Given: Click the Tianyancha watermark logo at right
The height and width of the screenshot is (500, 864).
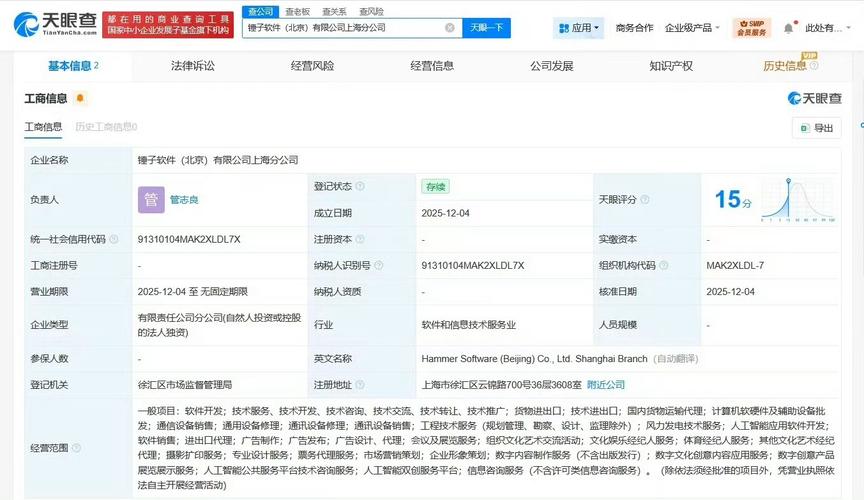Looking at the screenshot, I should coord(814,98).
